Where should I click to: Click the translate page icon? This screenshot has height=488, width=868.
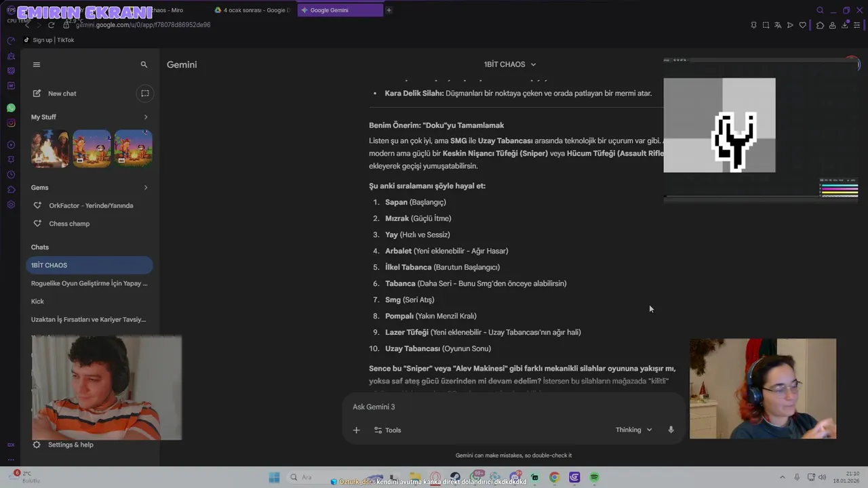[778, 25]
